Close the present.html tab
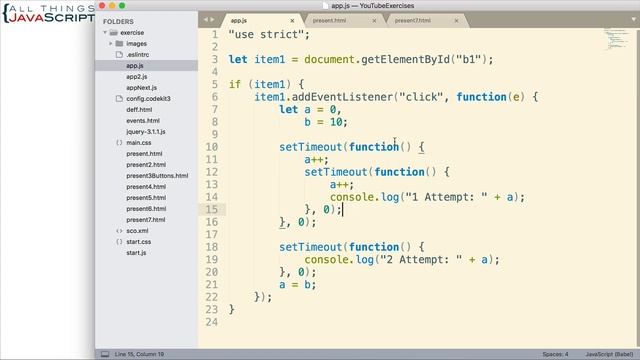The height and width of the screenshot is (360, 640). (x=374, y=20)
